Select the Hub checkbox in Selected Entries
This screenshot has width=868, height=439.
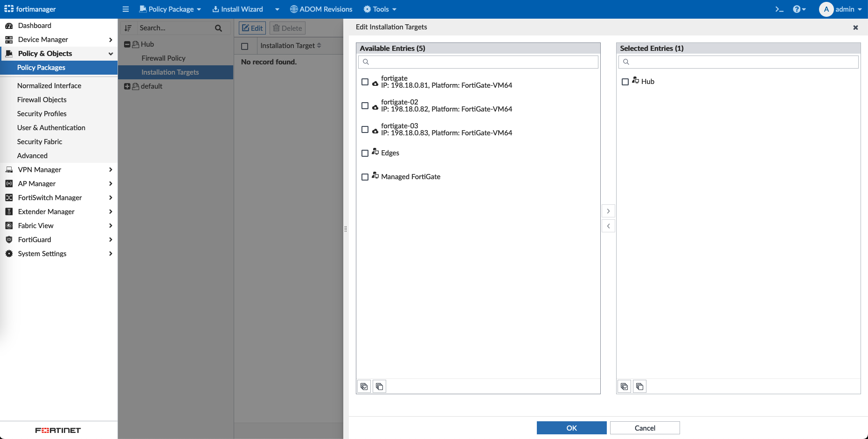click(x=625, y=82)
